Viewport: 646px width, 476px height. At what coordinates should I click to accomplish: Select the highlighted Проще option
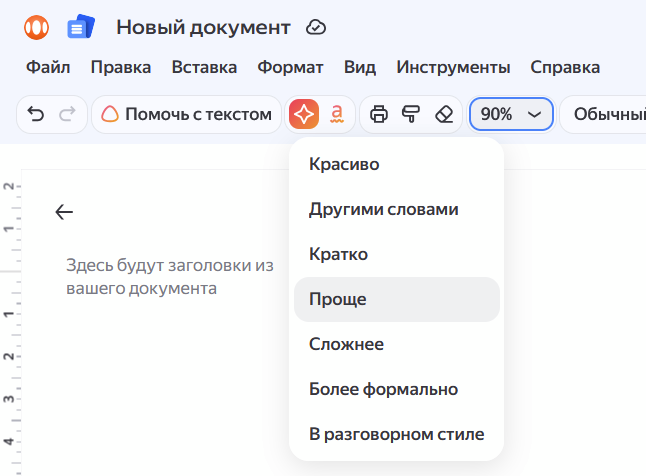tap(397, 299)
